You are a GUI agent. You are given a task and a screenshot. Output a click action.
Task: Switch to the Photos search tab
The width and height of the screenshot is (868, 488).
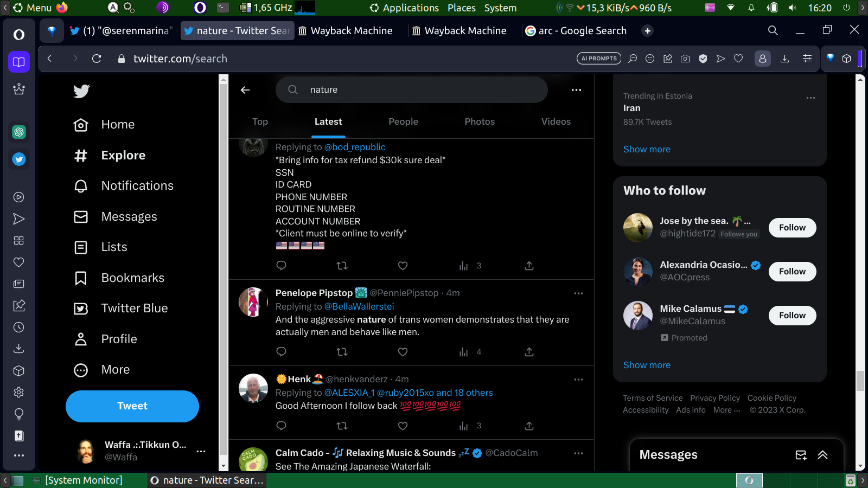pos(480,122)
